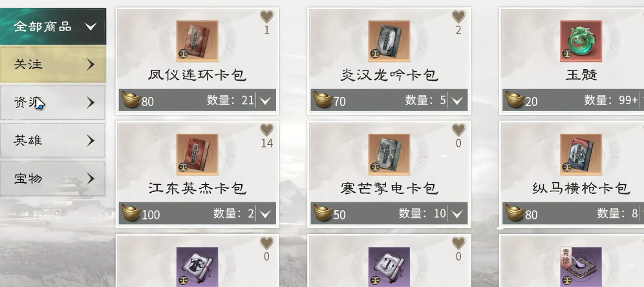Toggle favorite heart on 凤仪连环卡包
This screenshot has width=644, height=287.
(266, 17)
